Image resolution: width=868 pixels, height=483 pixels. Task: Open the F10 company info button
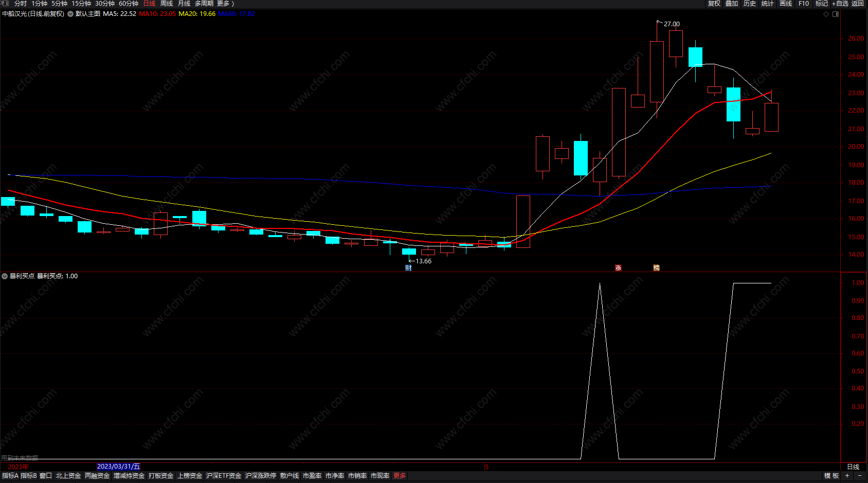[x=804, y=4]
